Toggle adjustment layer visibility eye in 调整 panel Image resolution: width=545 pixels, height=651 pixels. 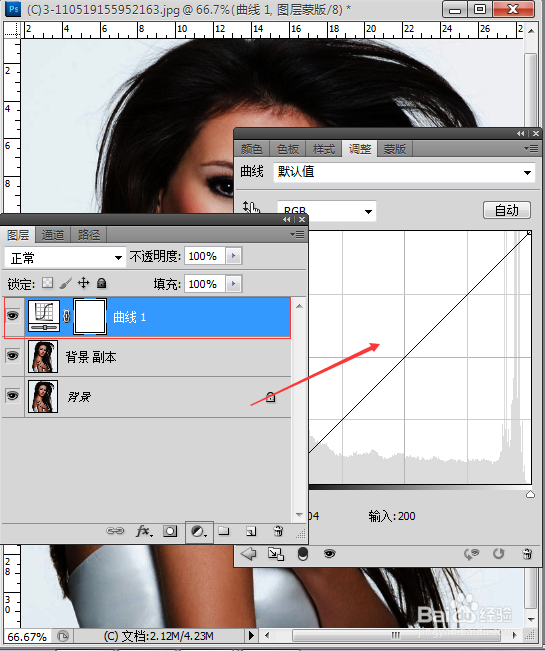(x=330, y=553)
